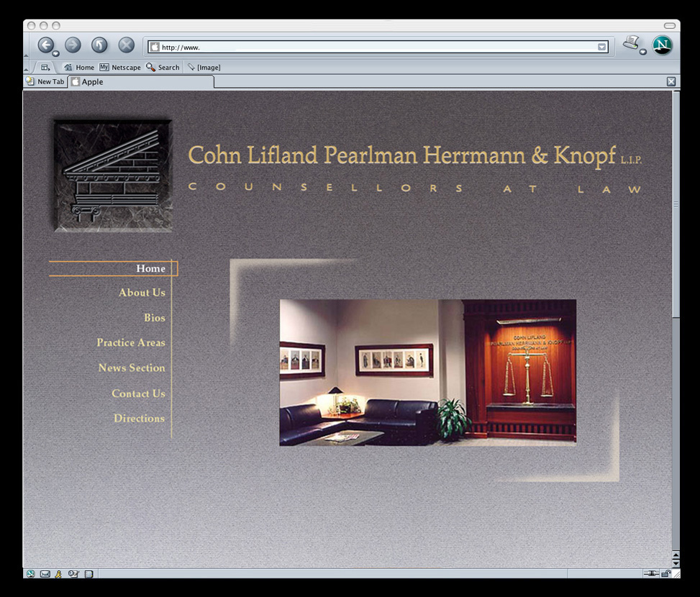Go to the Bios page
This screenshot has height=597, width=700.
point(155,318)
